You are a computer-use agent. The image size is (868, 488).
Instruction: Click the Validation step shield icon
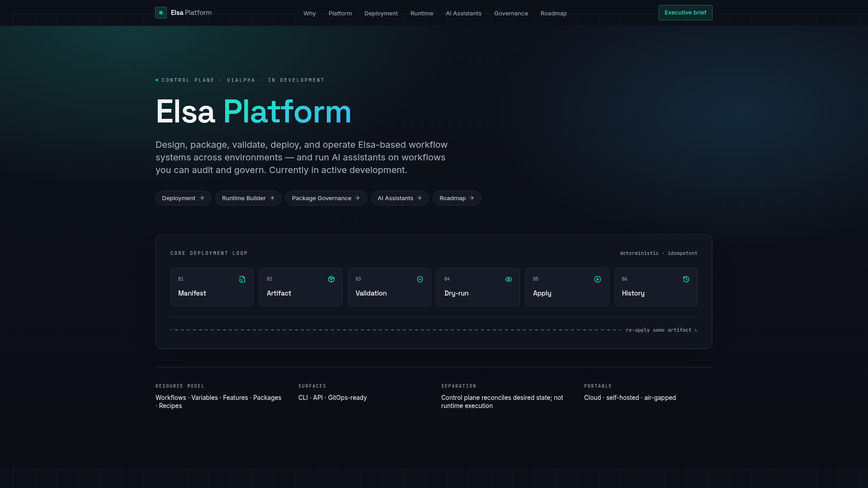tap(420, 279)
